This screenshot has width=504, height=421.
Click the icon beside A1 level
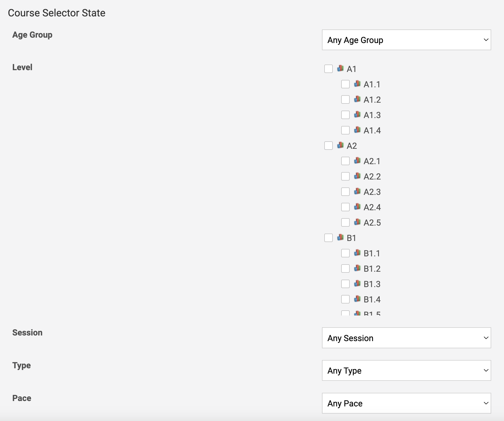point(340,68)
